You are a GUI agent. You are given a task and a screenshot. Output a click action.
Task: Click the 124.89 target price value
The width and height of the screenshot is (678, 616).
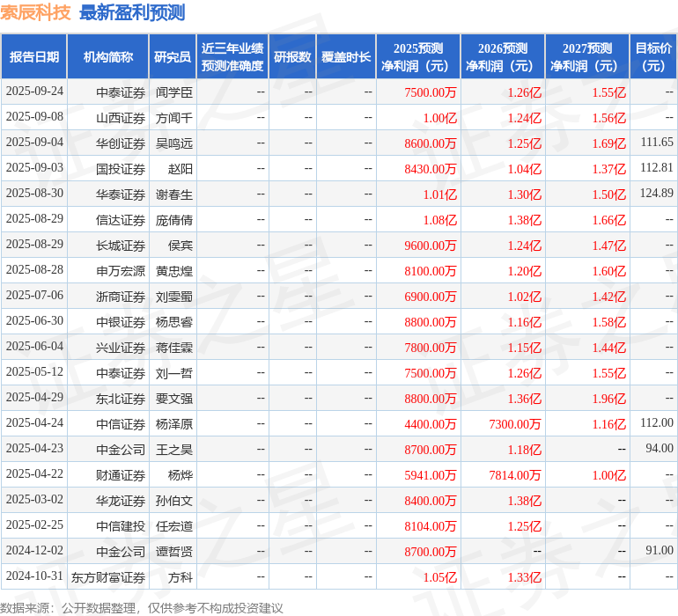click(656, 194)
